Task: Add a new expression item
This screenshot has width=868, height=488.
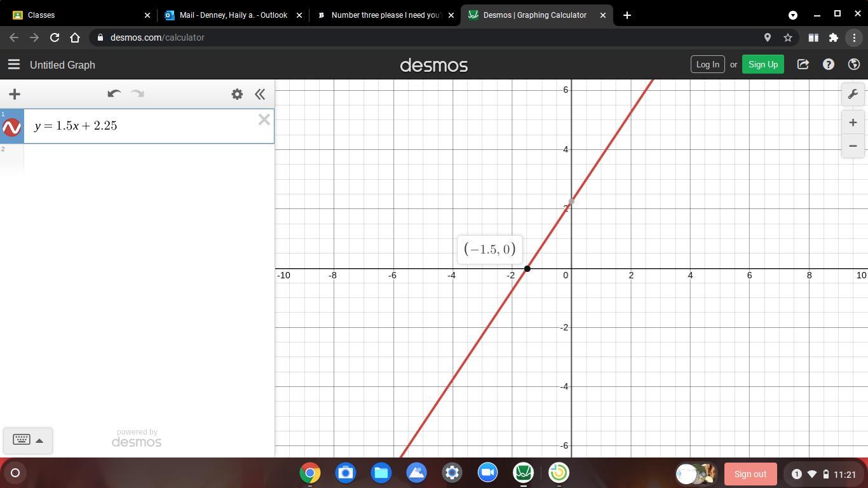Action: 15,94
